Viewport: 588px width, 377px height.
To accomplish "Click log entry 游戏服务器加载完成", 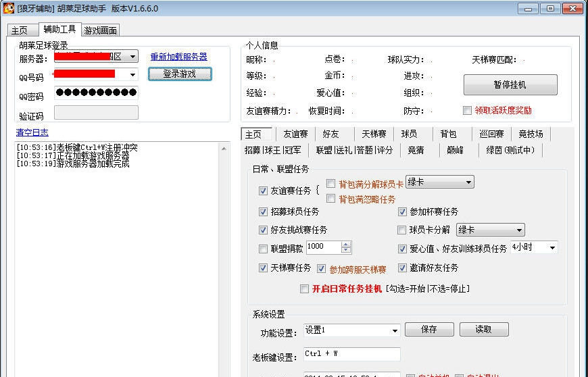I will coord(73,164).
